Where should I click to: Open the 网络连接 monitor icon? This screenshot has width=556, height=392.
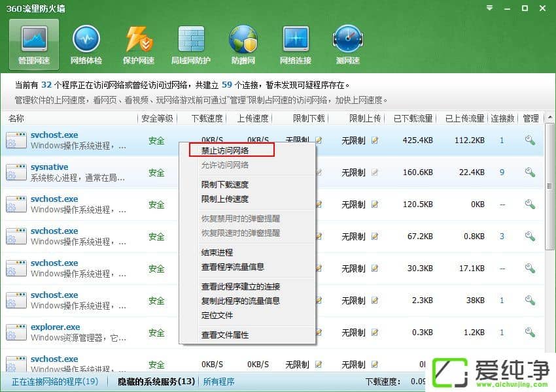click(x=296, y=39)
